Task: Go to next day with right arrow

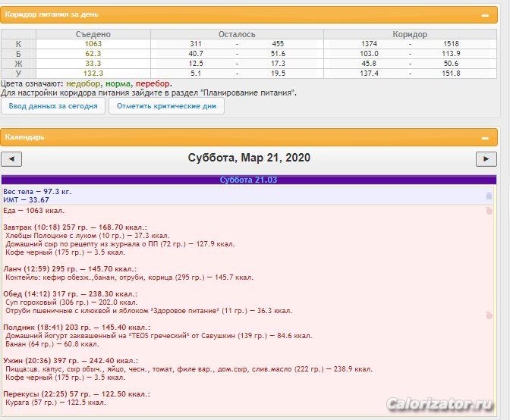Action: point(486,158)
